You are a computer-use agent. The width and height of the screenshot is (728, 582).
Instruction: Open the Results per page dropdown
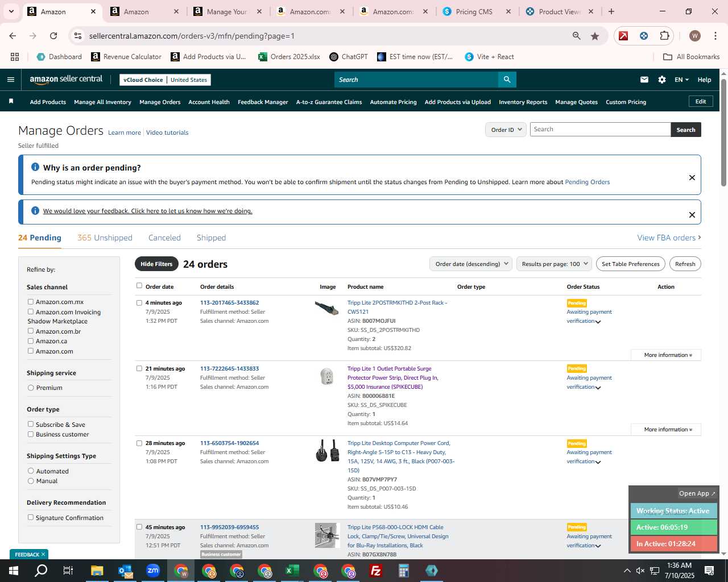554,264
